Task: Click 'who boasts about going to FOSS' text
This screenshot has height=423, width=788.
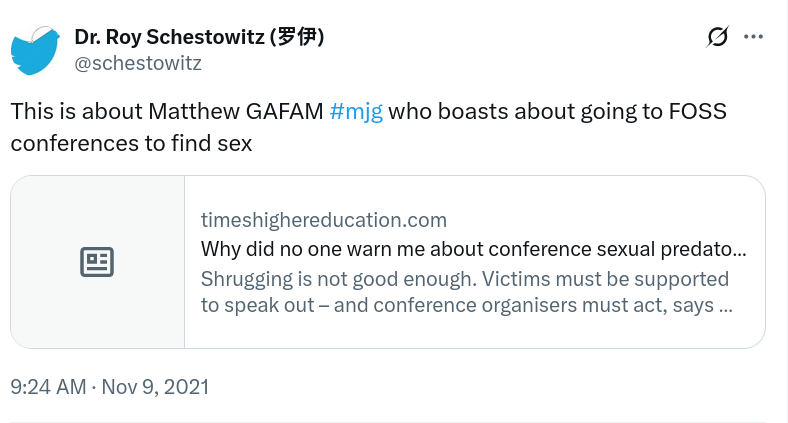Action: click(x=557, y=111)
